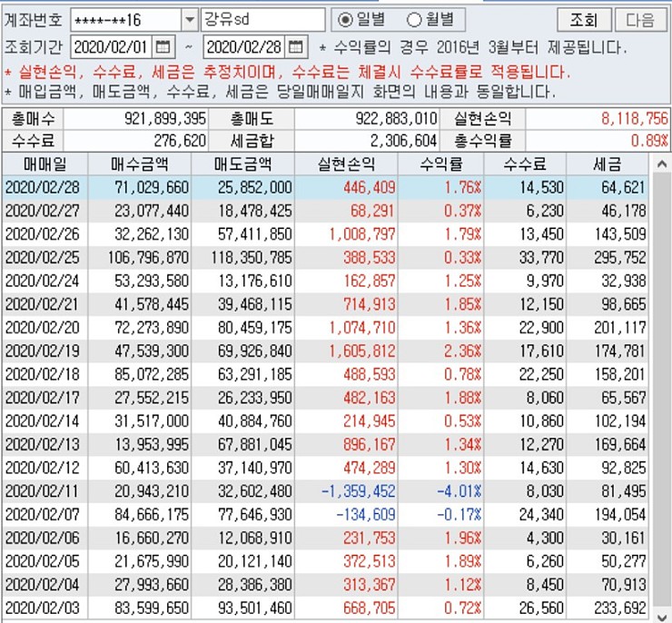Click the loss value -134,609
Screen dimensions: 672x623
[366, 515]
